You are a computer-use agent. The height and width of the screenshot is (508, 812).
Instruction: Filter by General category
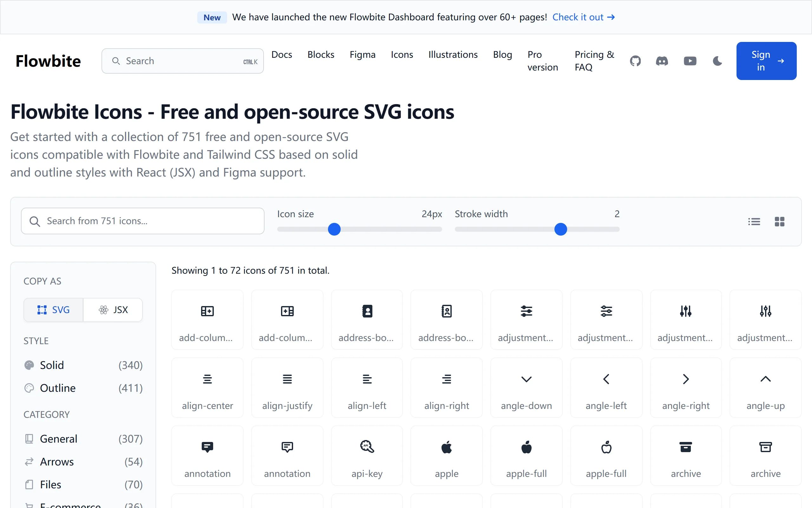(x=83, y=439)
